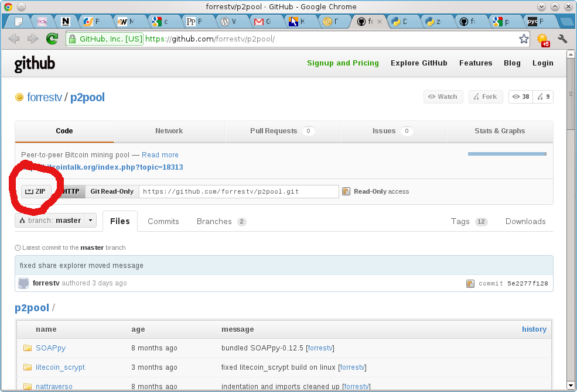Image resolution: width=577 pixels, height=392 pixels.
Task: Open the Chrome window menu icon in title bar
Action: pyautogui.click(x=8, y=6)
